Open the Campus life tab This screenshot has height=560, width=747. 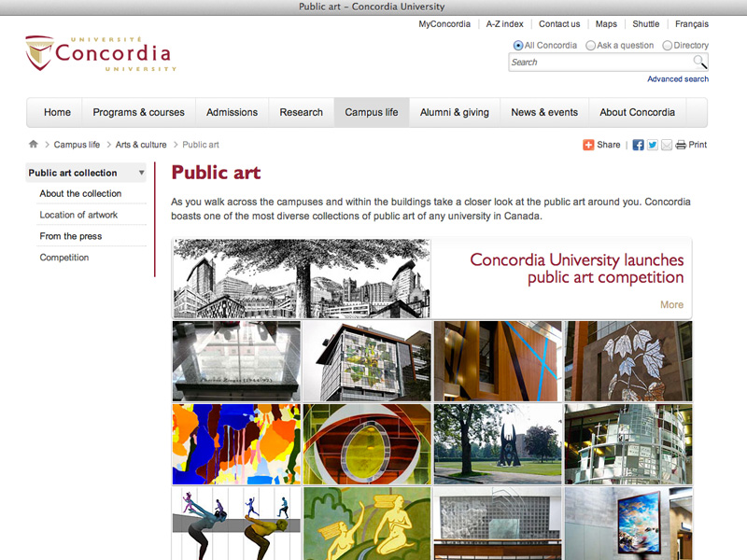[372, 112]
